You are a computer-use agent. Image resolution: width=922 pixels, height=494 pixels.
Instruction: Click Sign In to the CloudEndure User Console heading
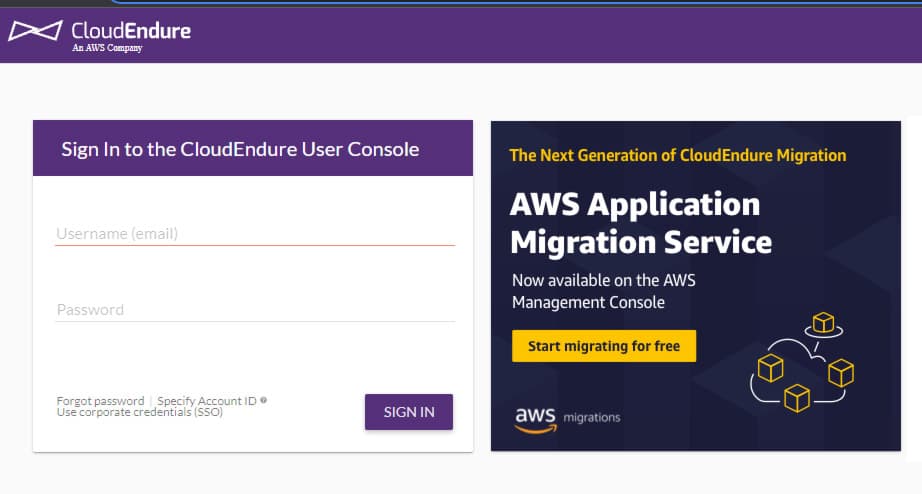click(x=240, y=149)
